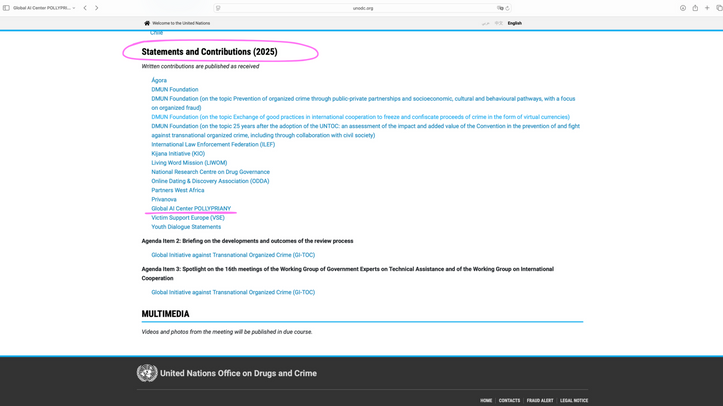Click the Share icon in toolbar
This screenshot has height=406, width=723.
(x=695, y=8)
